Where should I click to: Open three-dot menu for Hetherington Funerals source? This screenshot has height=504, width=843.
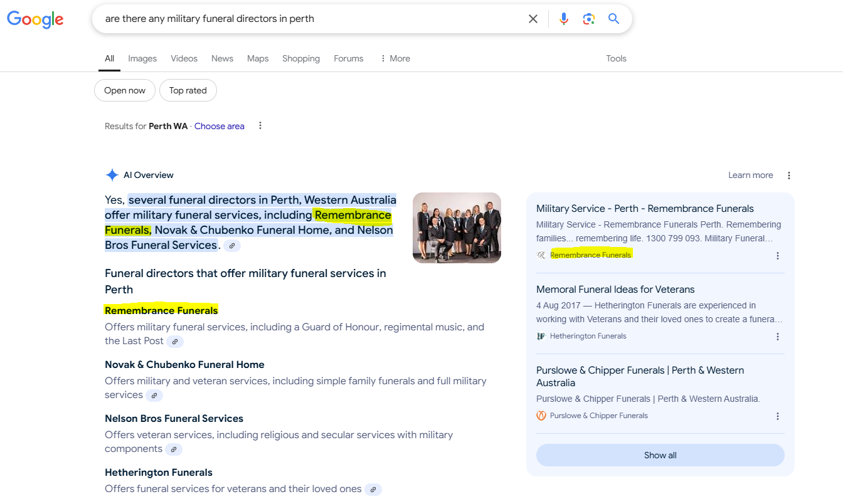(x=778, y=337)
